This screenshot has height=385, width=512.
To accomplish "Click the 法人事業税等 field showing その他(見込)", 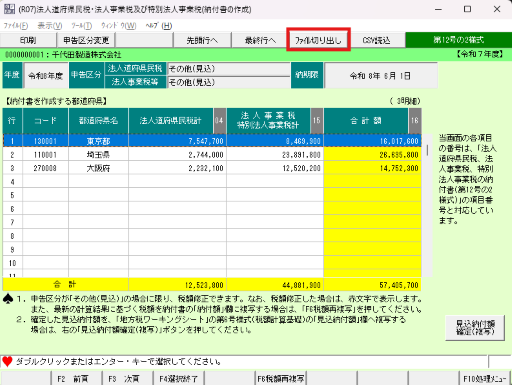I will click(x=229, y=82).
